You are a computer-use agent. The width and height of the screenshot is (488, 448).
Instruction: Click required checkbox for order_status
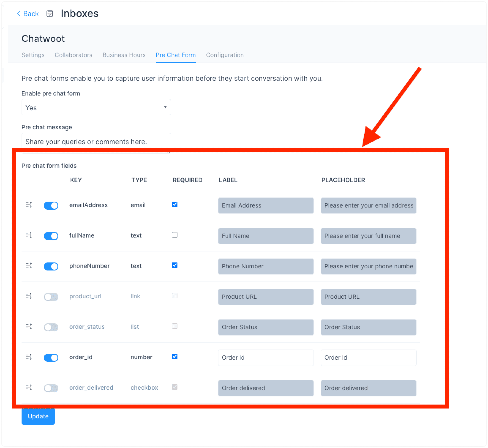click(175, 326)
